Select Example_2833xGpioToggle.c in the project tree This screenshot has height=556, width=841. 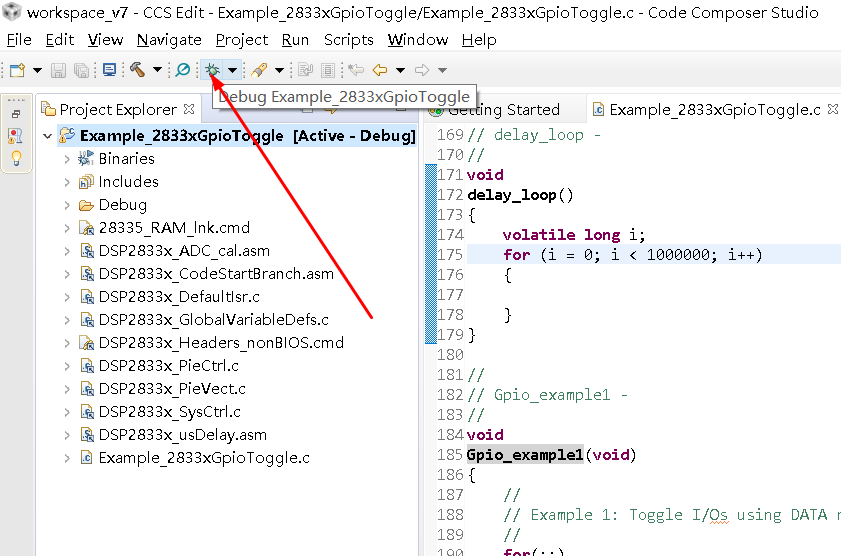tap(204, 459)
